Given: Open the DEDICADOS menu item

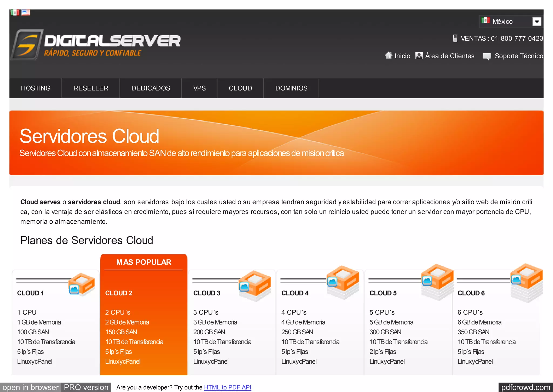Looking at the screenshot, I should [x=151, y=88].
